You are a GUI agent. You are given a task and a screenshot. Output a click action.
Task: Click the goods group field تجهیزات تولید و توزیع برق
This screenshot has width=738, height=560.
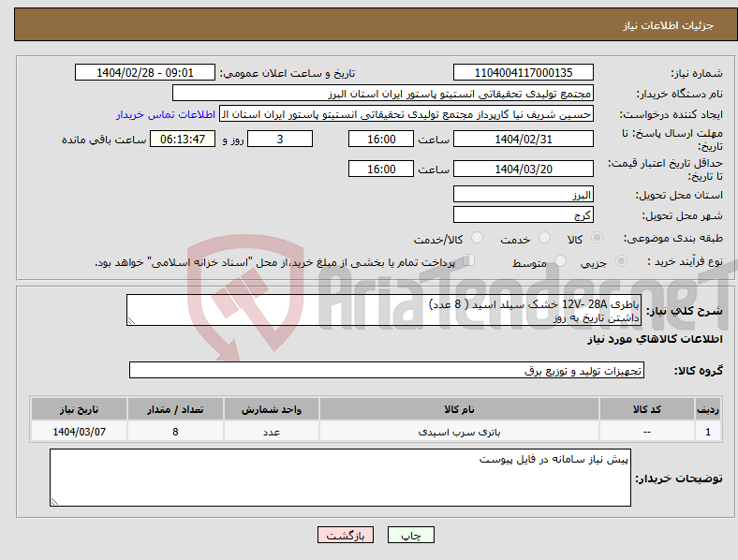(x=387, y=370)
